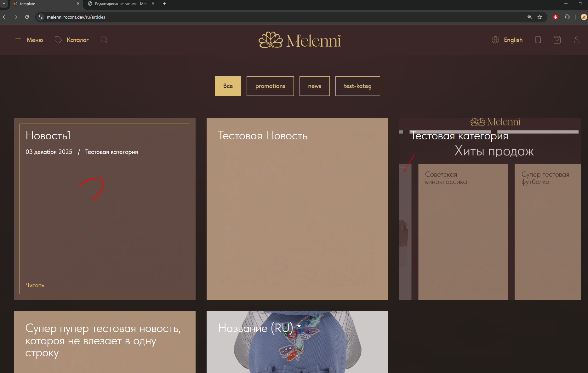The height and width of the screenshot is (373, 588).
Task: Select the Все filter category
Action: [x=228, y=86]
